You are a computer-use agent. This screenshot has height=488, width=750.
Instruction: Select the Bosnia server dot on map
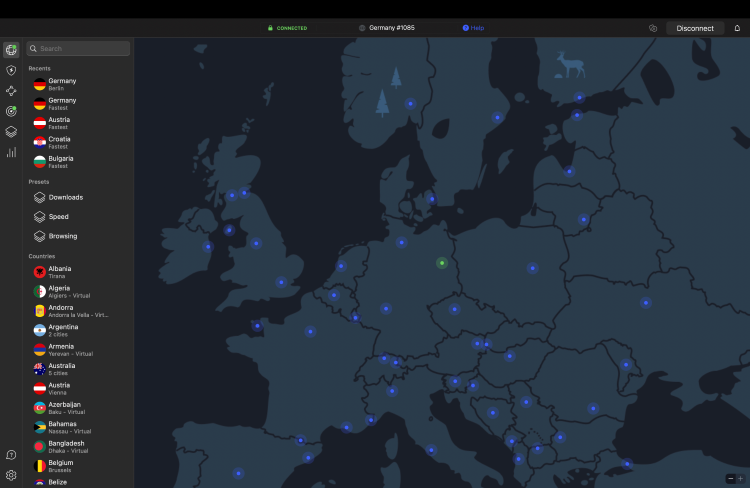(x=493, y=412)
